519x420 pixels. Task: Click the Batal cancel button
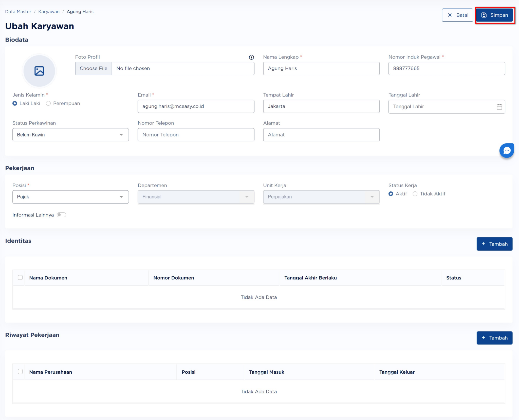[457, 15]
